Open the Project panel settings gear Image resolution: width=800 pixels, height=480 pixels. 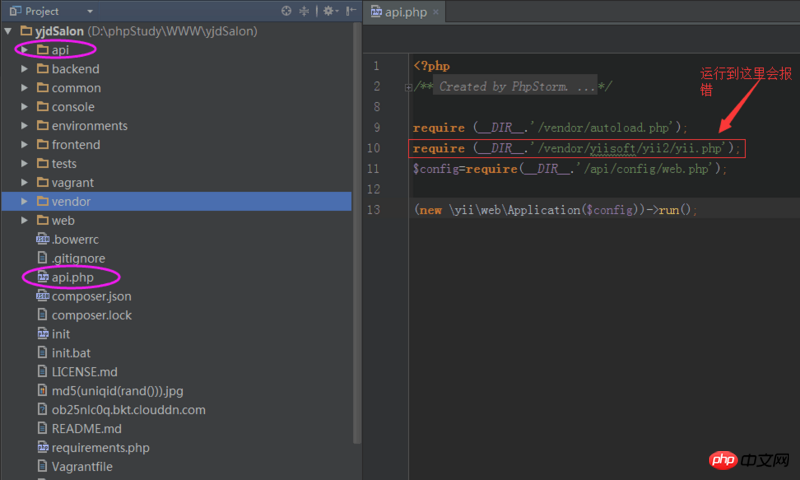(x=329, y=11)
